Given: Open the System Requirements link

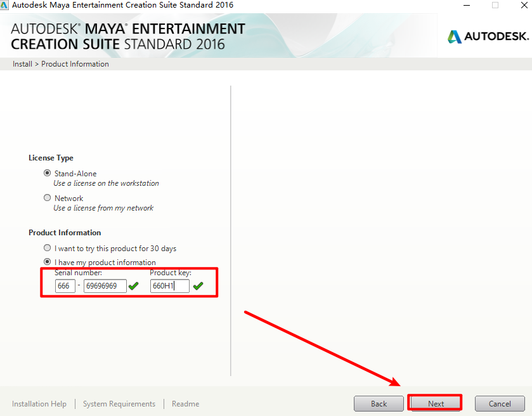Looking at the screenshot, I should tap(119, 404).
